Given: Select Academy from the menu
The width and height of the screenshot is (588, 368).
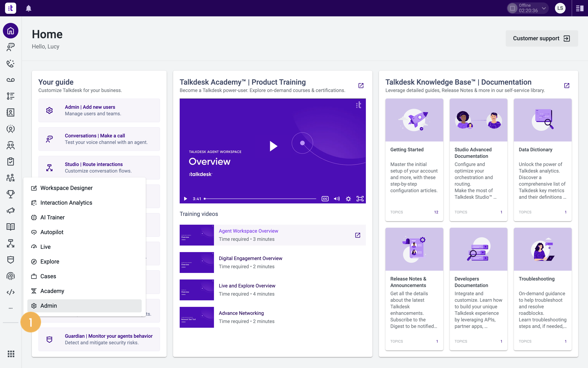Looking at the screenshot, I should pyautogui.click(x=84, y=291).
